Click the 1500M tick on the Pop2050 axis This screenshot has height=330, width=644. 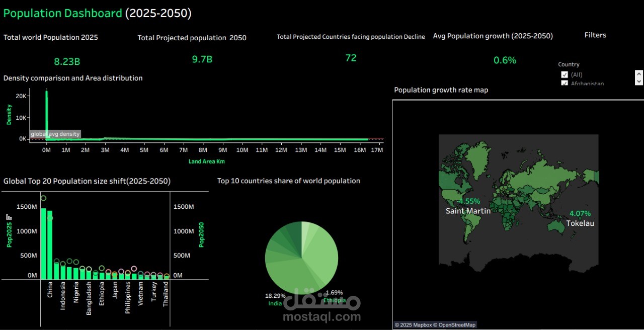point(184,207)
